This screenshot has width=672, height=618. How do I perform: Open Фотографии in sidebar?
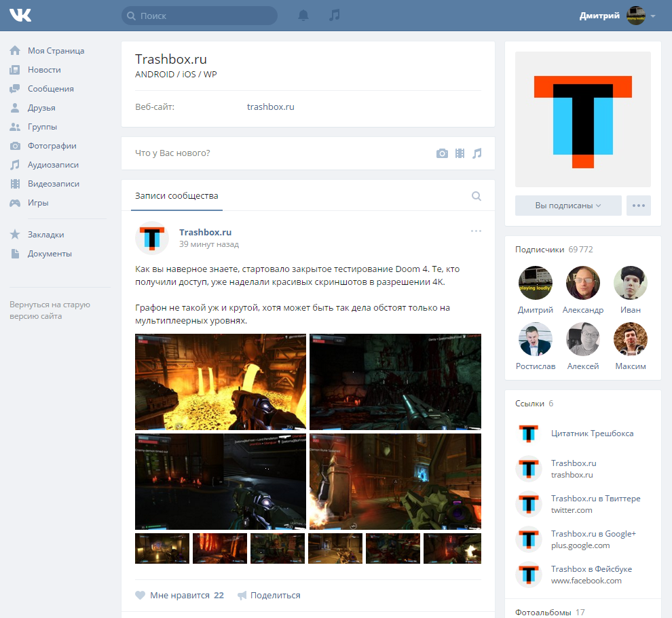tap(52, 146)
